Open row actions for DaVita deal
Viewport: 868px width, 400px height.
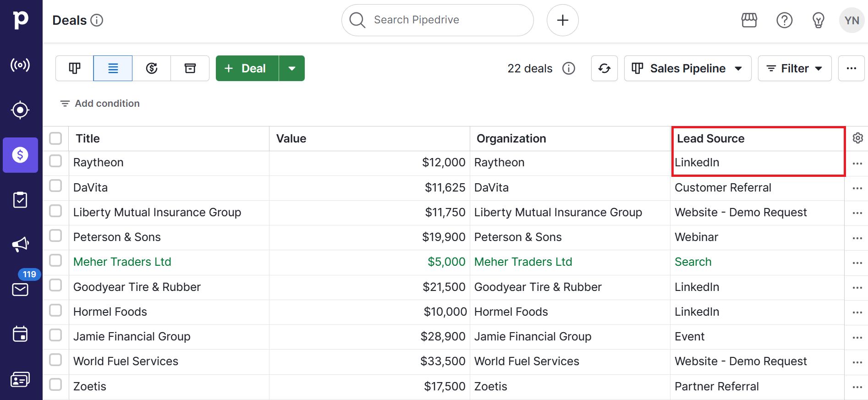tap(857, 188)
